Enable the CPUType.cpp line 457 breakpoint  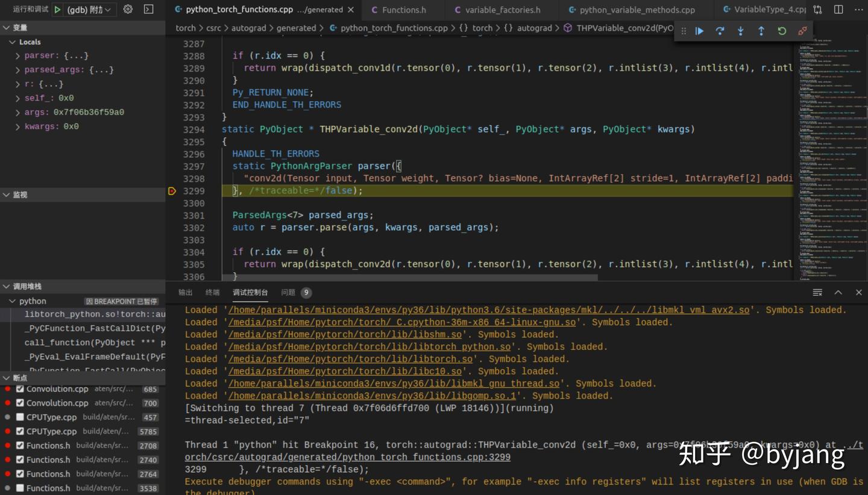20,417
